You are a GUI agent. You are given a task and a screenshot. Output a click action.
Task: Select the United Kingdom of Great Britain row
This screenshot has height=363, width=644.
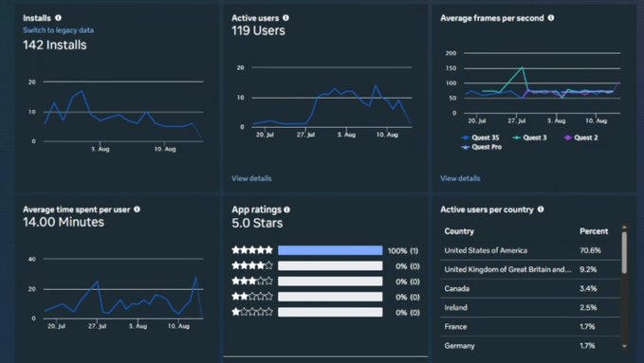coord(530,269)
